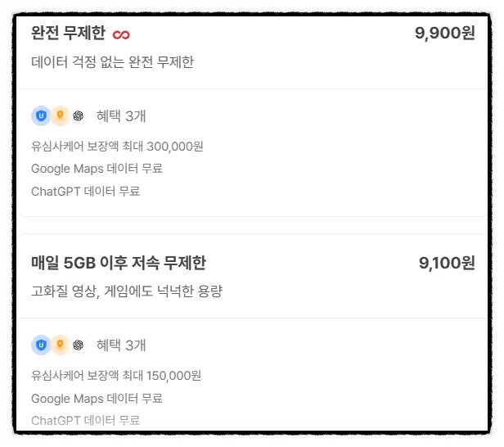Click the blue shield icon in 완전 무제한 plan
The image size is (504, 447).
pyautogui.click(x=41, y=115)
